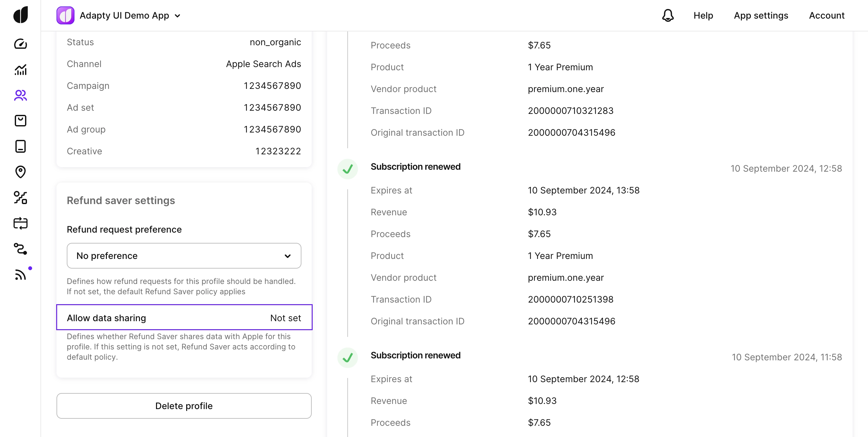Click the integrations path icon in the sidebar
The image size is (868, 437).
click(21, 248)
